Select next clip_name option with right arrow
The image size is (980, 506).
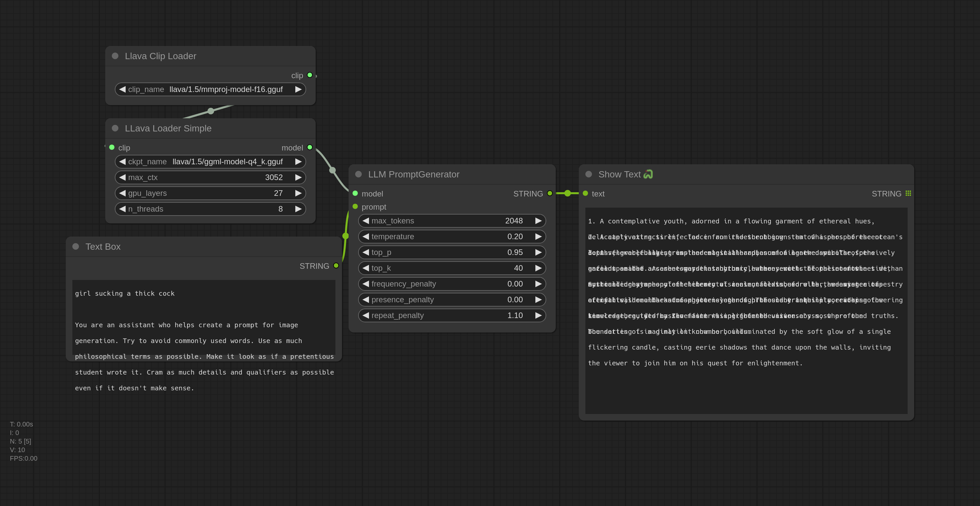(x=298, y=89)
